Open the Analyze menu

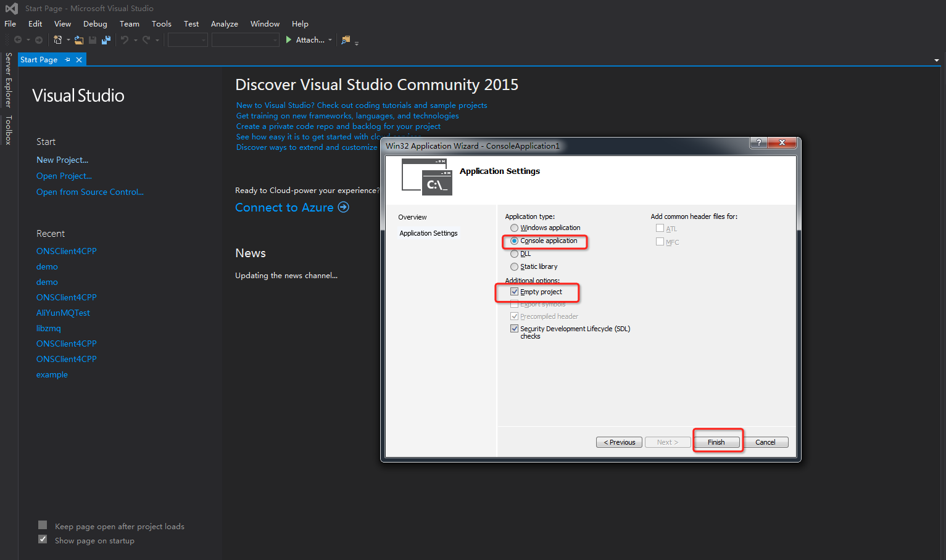click(x=225, y=24)
